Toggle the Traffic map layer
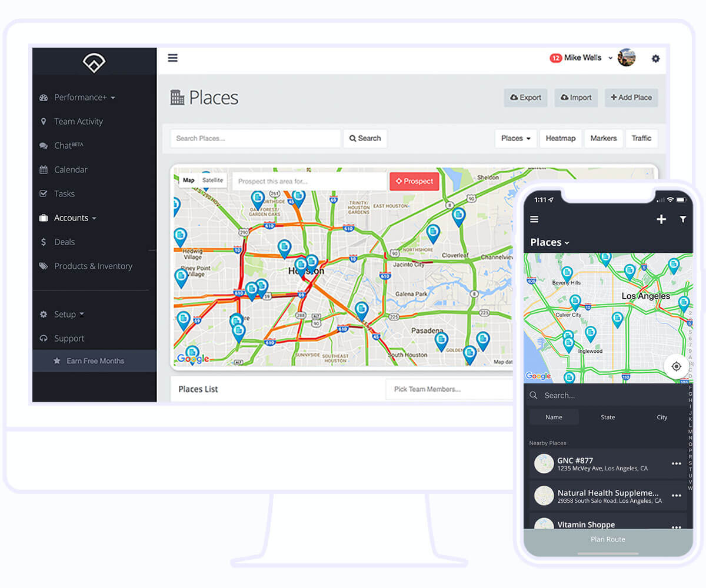 pyautogui.click(x=641, y=139)
